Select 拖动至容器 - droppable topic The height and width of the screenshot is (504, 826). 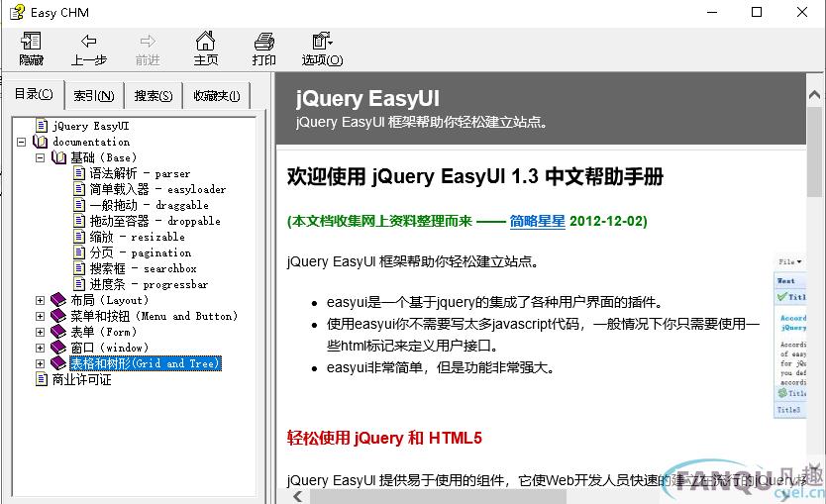(x=155, y=221)
